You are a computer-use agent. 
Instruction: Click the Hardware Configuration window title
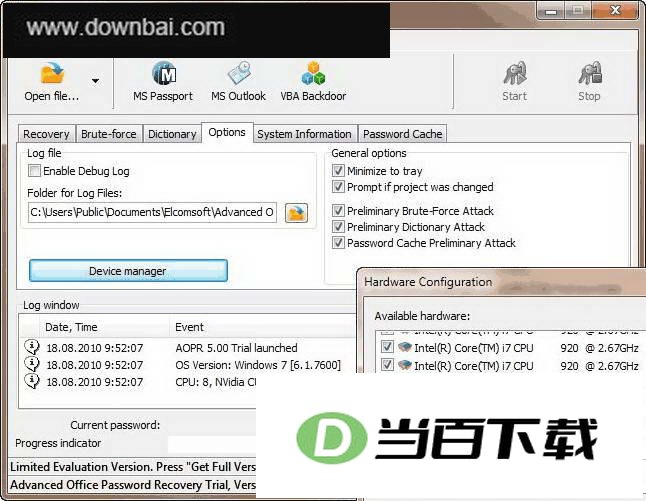[x=428, y=282]
